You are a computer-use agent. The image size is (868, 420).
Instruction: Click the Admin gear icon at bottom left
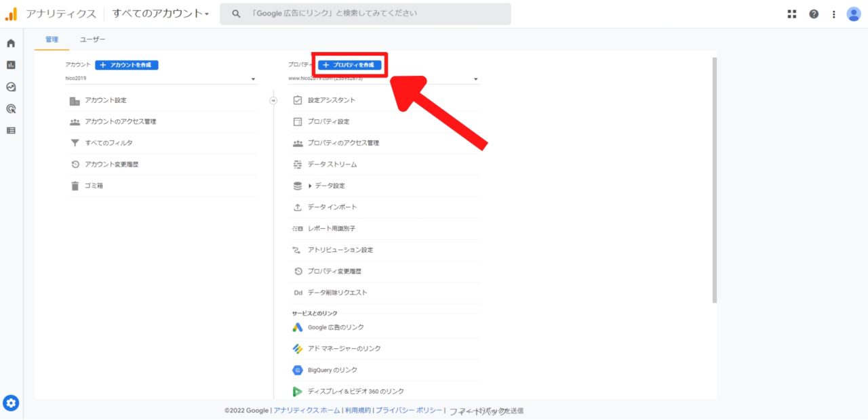(11, 403)
